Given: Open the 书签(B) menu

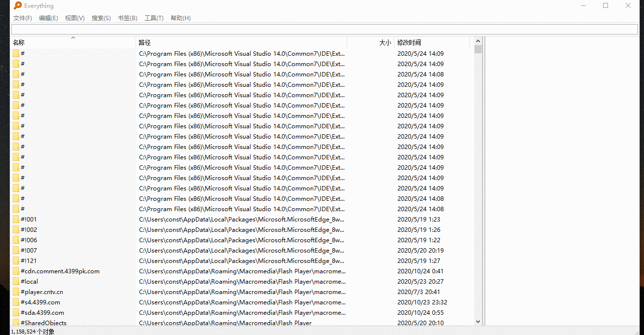Looking at the screenshot, I should 128,18.
